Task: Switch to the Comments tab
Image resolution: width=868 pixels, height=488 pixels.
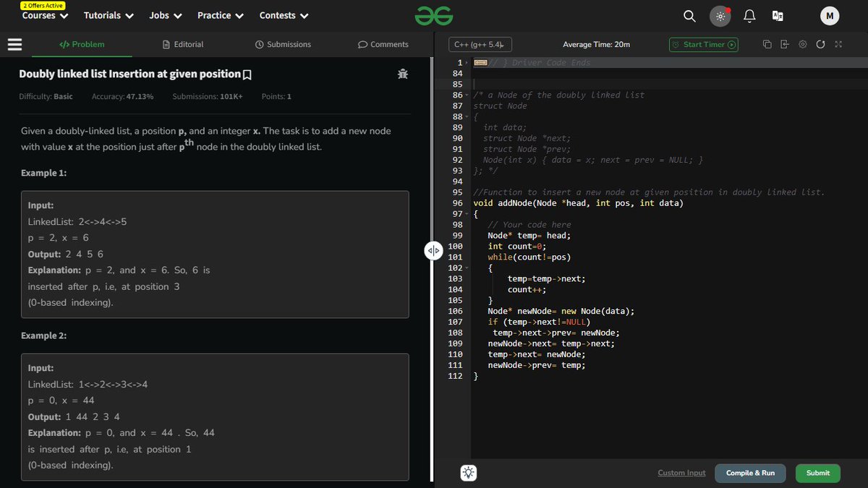Action: [383, 44]
